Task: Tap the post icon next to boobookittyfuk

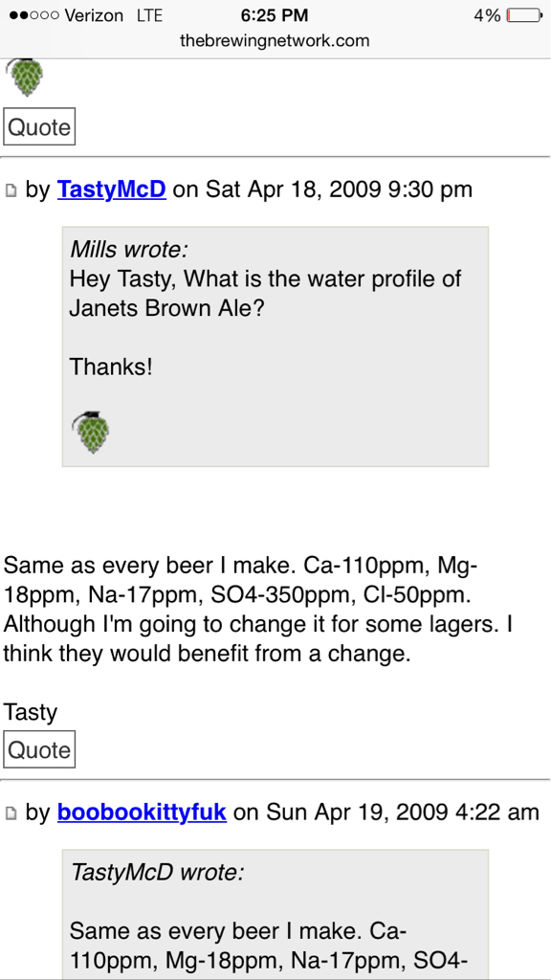Action: coord(11,813)
